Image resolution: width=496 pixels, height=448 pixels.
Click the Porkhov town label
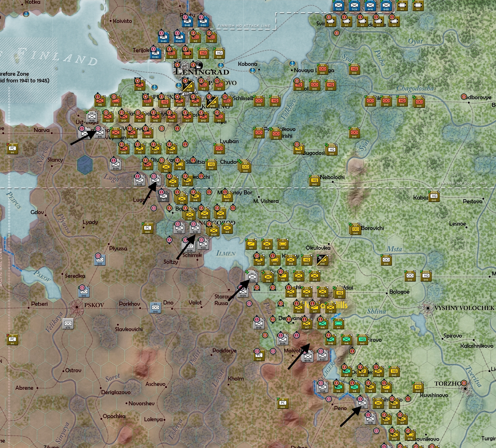tap(129, 304)
